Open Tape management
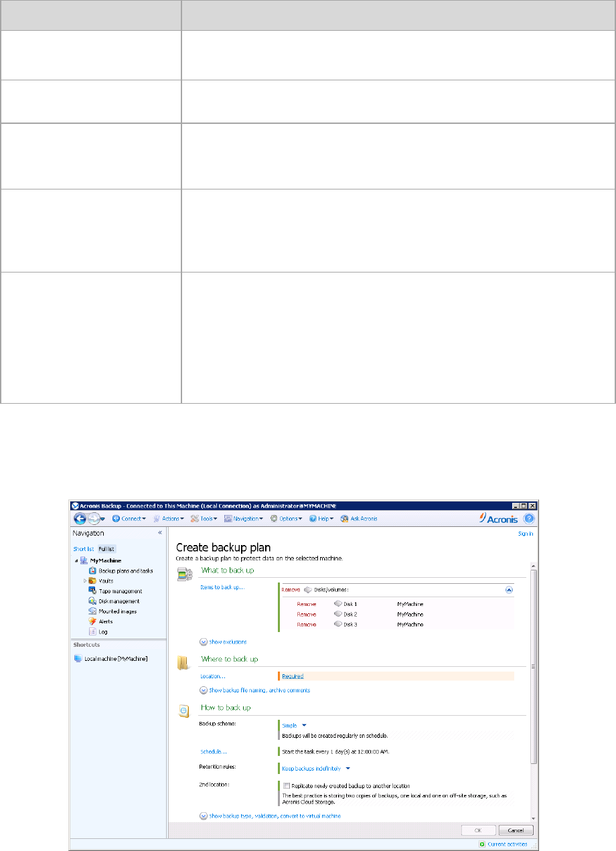 121,591
